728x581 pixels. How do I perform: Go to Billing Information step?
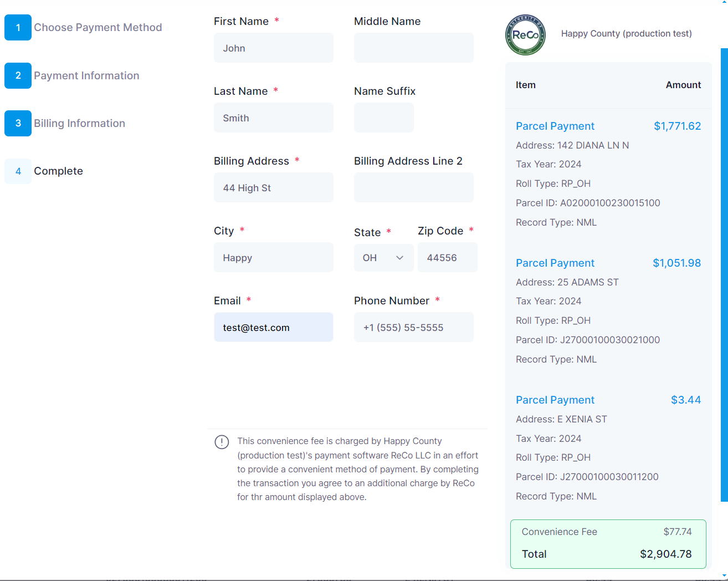click(x=79, y=124)
